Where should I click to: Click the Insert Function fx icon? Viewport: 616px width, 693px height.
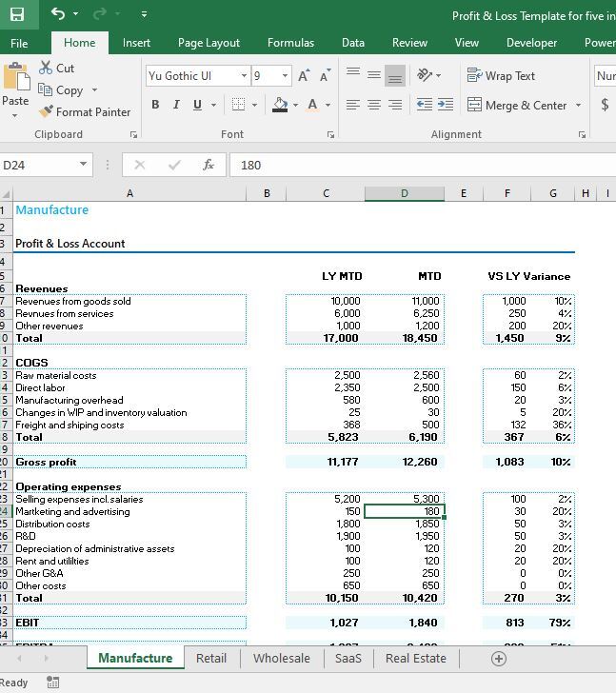(209, 165)
